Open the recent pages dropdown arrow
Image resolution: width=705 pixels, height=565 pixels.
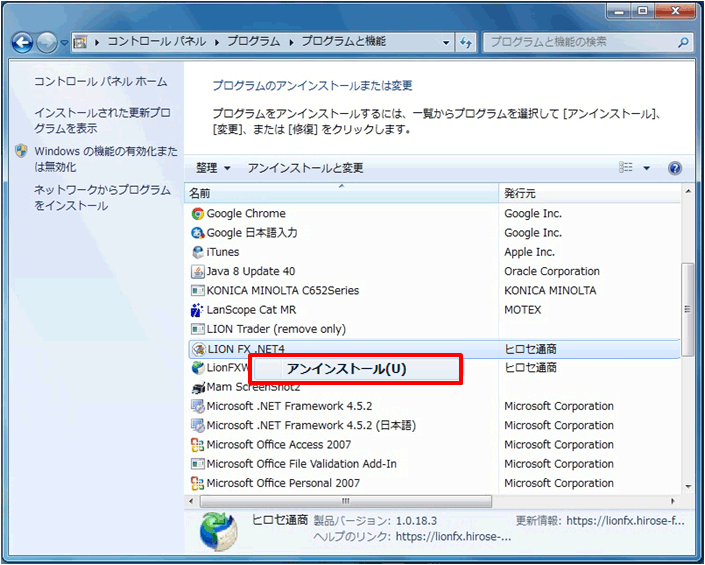pos(64,43)
